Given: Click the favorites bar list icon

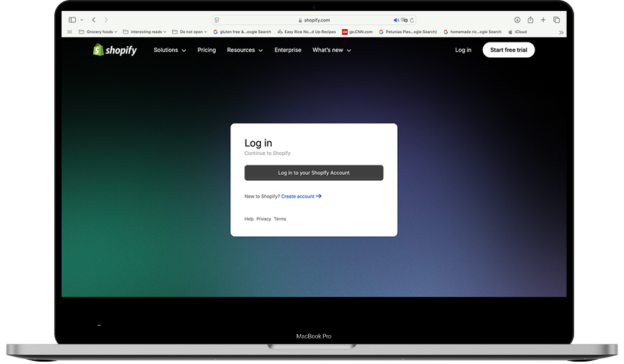Looking at the screenshot, I should point(69,32).
